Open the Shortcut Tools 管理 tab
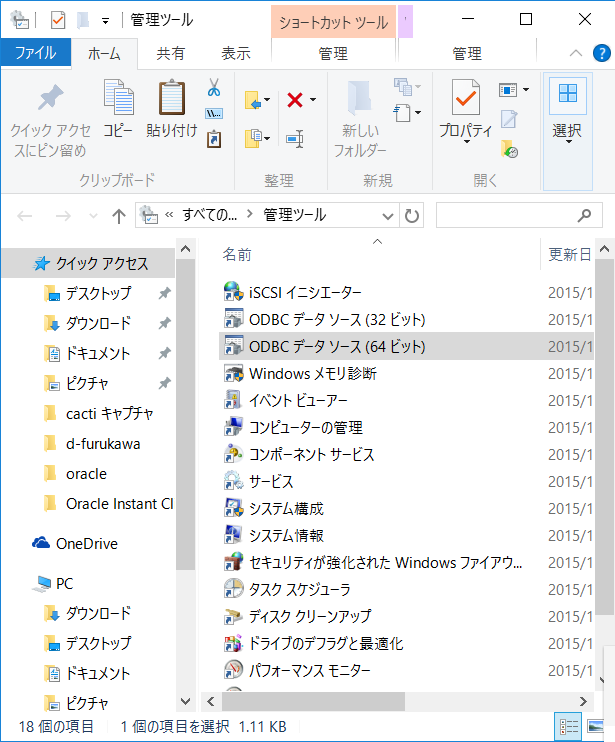The image size is (615, 742). coord(333,53)
